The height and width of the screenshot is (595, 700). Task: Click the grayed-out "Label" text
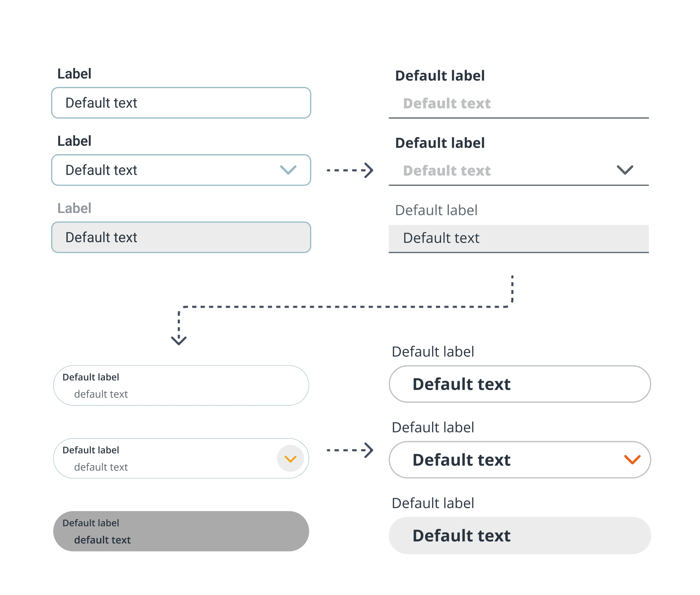[74, 208]
